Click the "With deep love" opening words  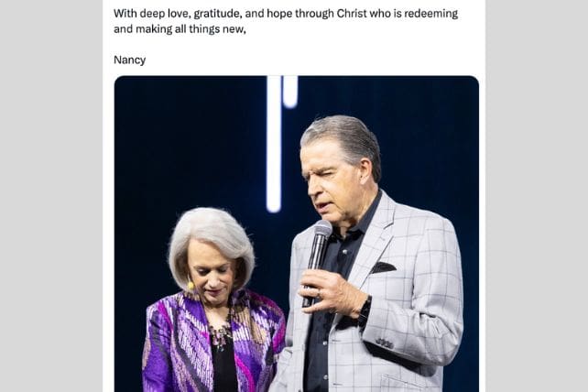(152, 14)
